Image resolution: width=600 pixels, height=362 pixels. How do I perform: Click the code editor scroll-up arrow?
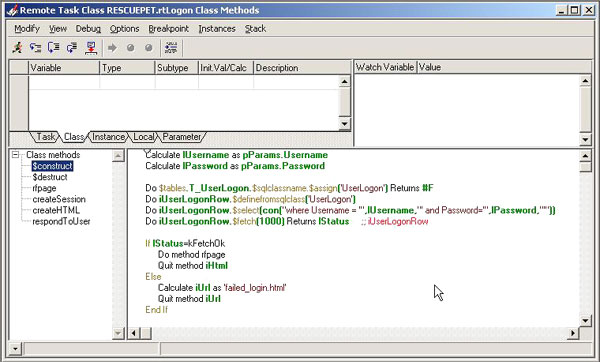(585, 156)
